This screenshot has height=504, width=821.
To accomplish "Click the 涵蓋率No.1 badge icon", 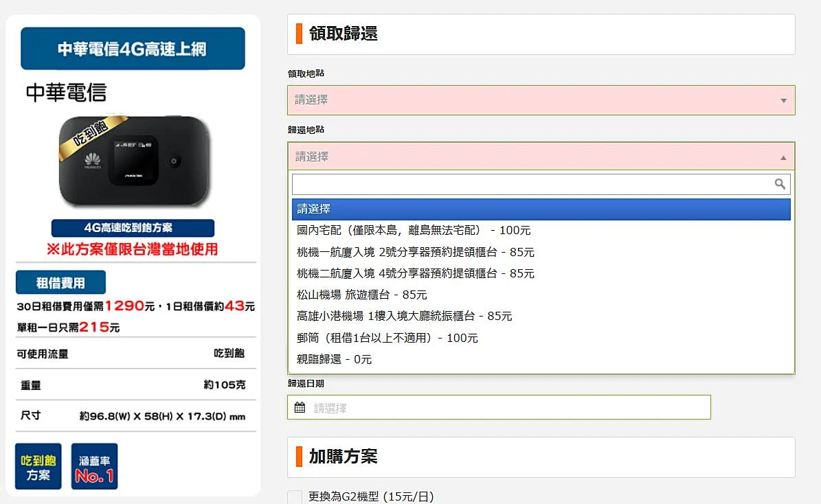I will coord(93,466).
